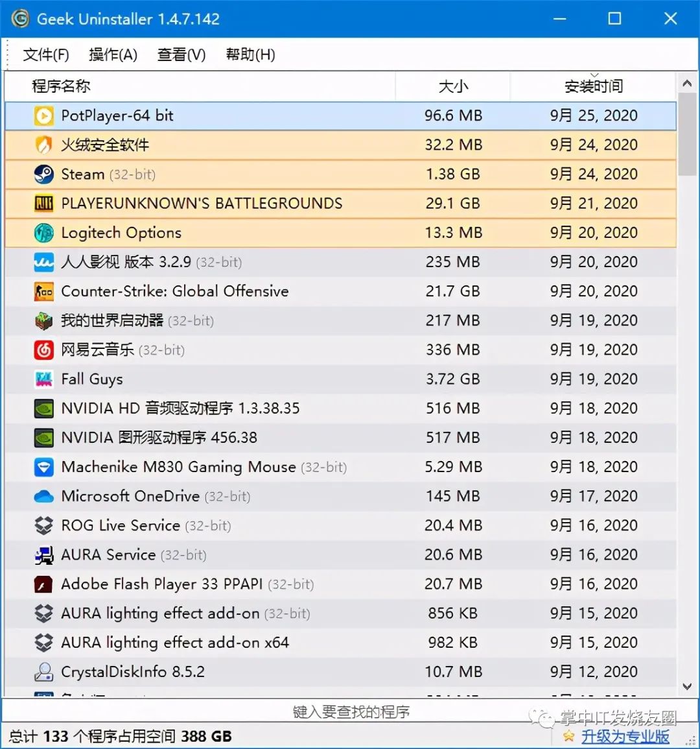Click the 升级为专业版 upgrade link

625,737
